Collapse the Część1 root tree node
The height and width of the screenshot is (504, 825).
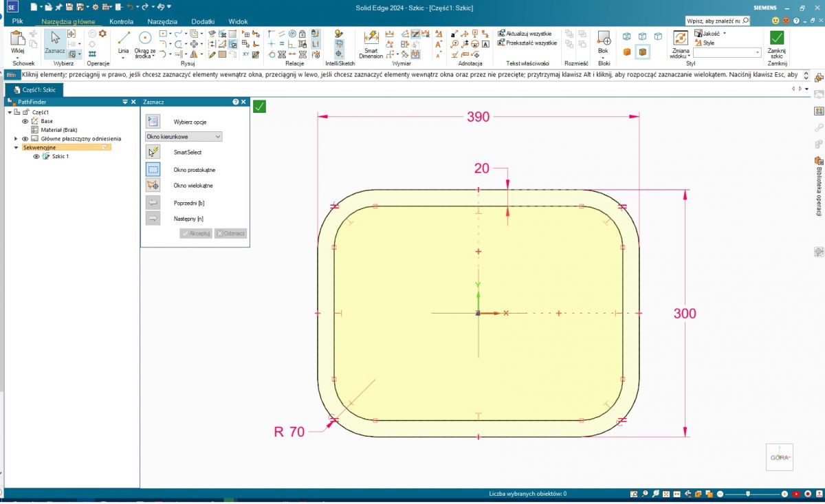point(9,111)
